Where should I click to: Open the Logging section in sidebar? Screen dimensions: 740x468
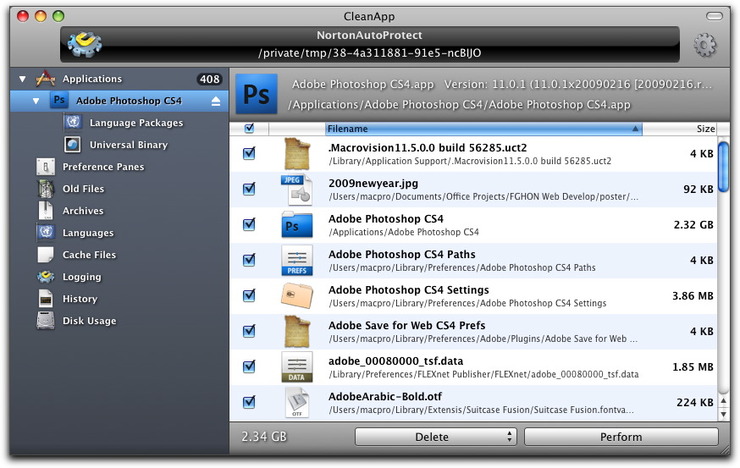[81, 277]
